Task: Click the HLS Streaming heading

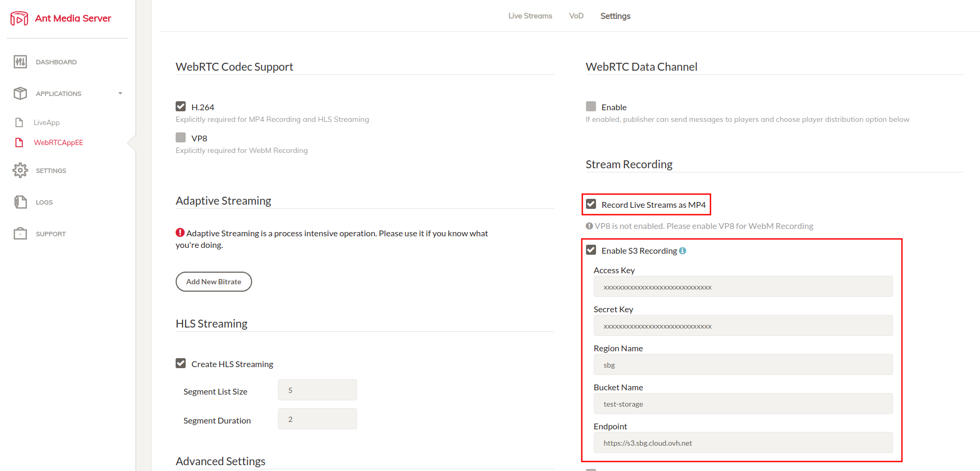Action: point(212,324)
